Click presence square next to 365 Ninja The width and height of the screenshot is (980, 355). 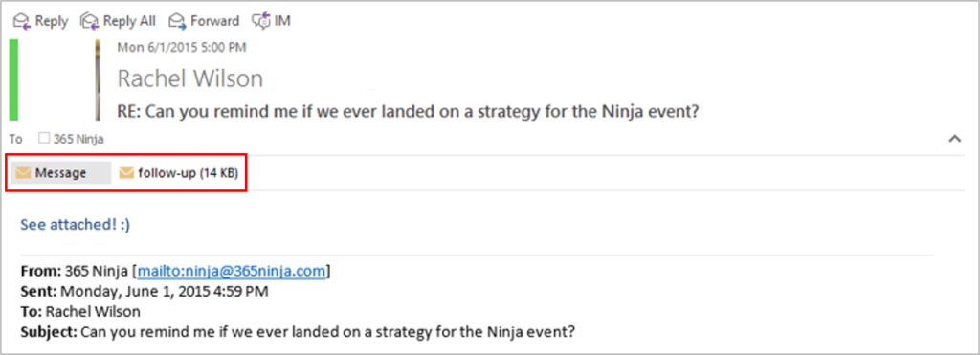tap(43, 139)
